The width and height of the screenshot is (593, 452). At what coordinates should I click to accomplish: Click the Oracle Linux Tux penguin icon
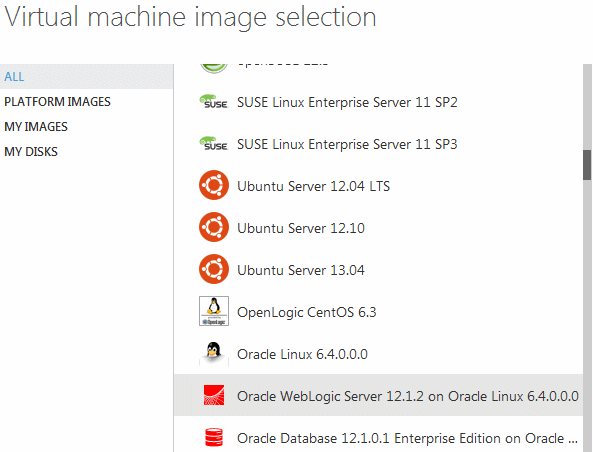pyautogui.click(x=214, y=354)
